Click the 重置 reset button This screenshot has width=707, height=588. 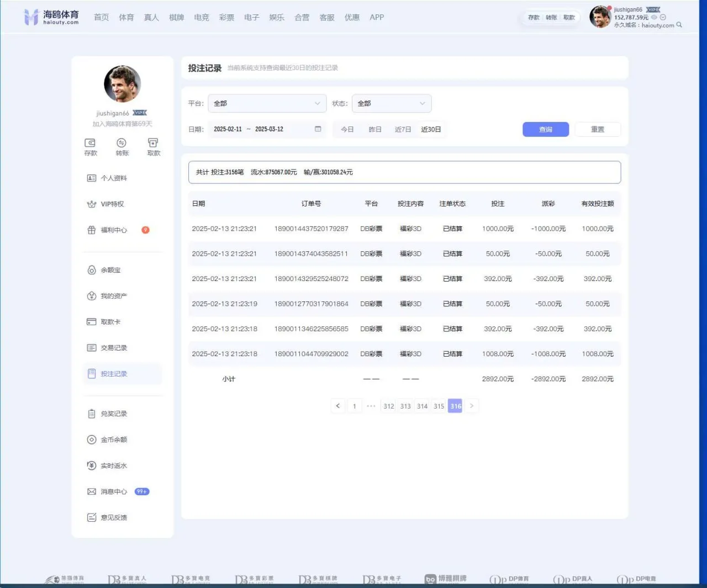click(x=598, y=129)
